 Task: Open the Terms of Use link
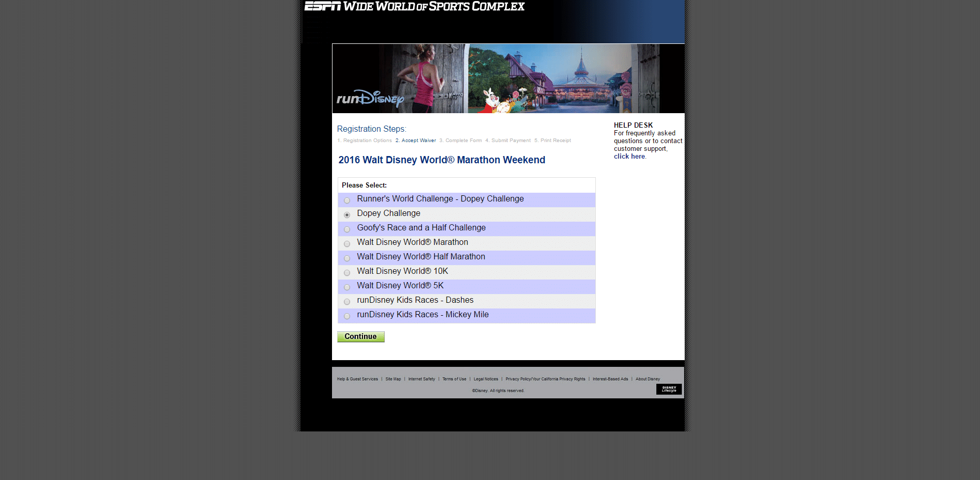454,379
